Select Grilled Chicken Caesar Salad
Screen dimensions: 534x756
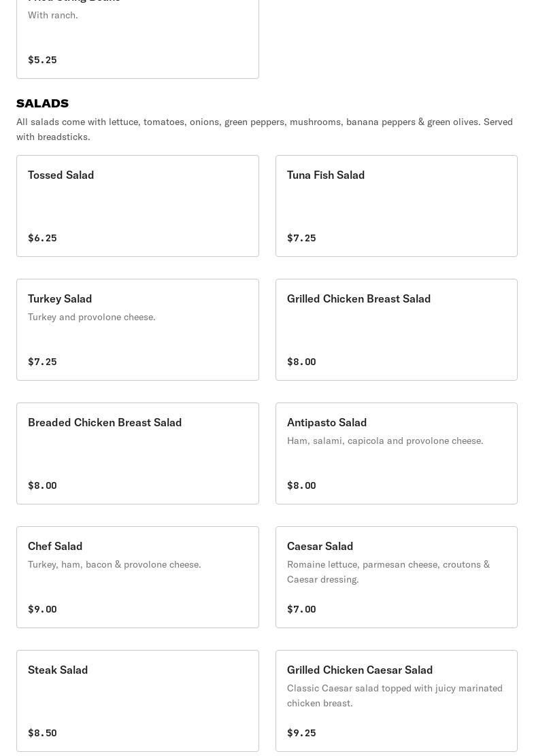pos(397,701)
